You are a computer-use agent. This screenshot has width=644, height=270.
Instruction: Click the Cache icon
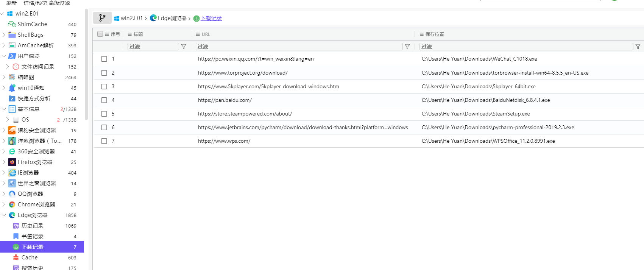click(x=16, y=258)
